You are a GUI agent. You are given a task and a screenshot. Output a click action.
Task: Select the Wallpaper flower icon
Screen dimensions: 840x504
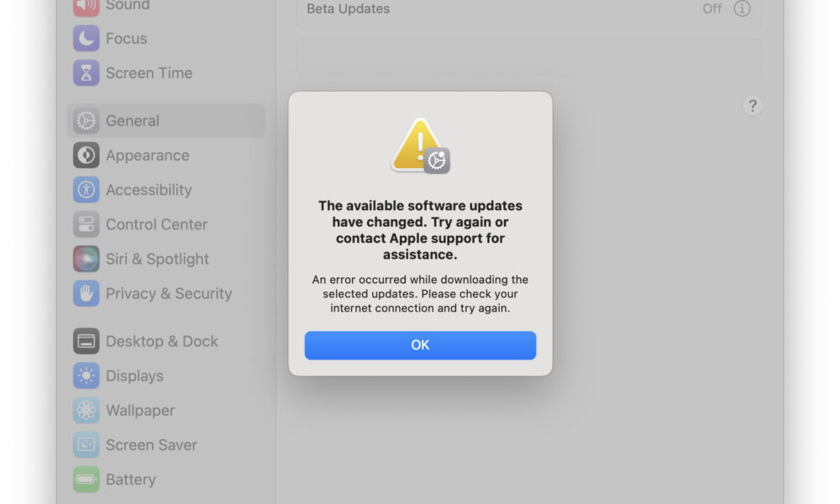tap(87, 410)
